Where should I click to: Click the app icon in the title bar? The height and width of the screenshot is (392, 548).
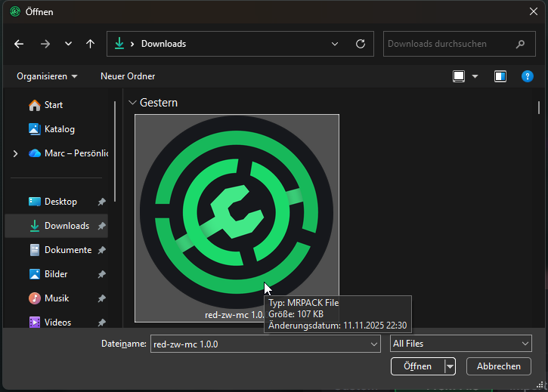[x=15, y=11]
